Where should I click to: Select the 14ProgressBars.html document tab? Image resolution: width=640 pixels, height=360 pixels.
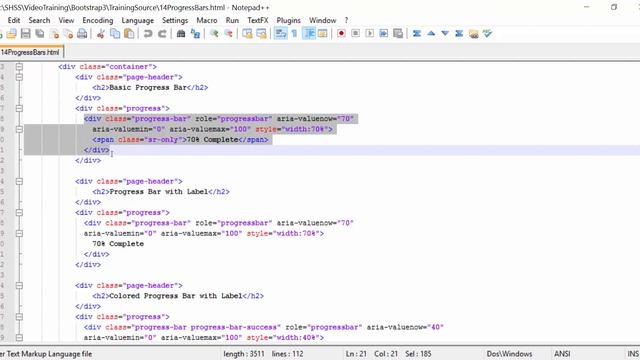coord(31,52)
